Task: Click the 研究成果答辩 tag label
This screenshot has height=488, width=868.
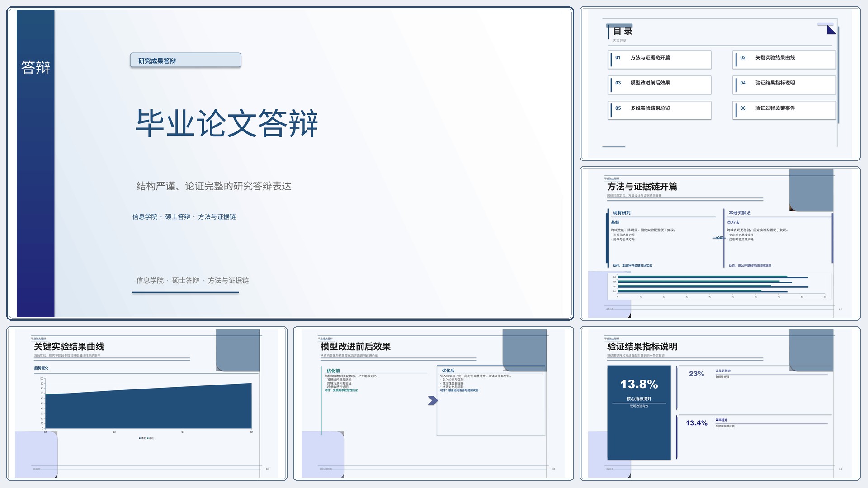Action: 185,61
